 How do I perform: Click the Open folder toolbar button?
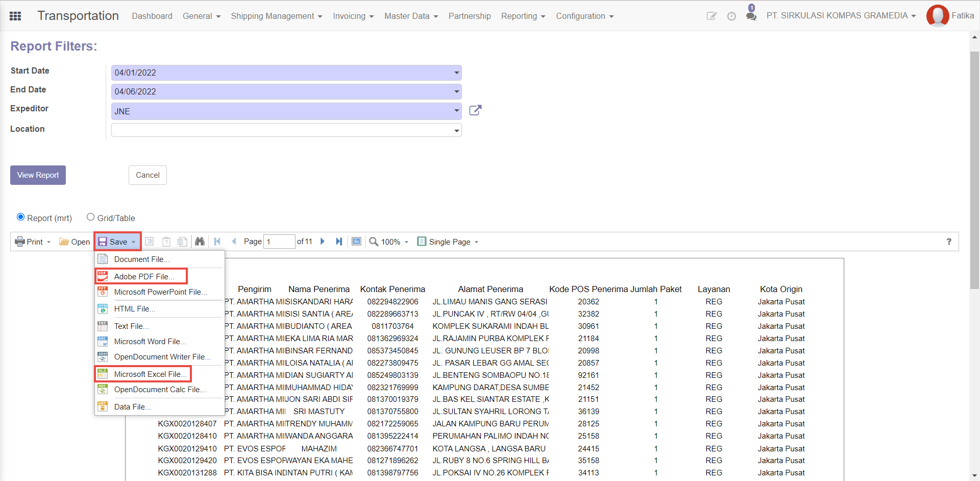(x=75, y=242)
